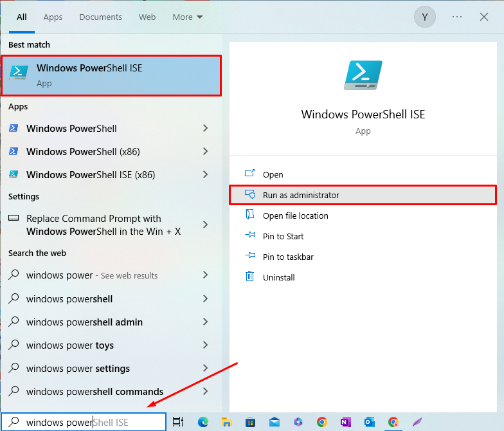The width and height of the screenshot is (504, 431).
Task: Expand arrow next to Windows PowerShell ISE (x86)
Action: coord(206,175)
